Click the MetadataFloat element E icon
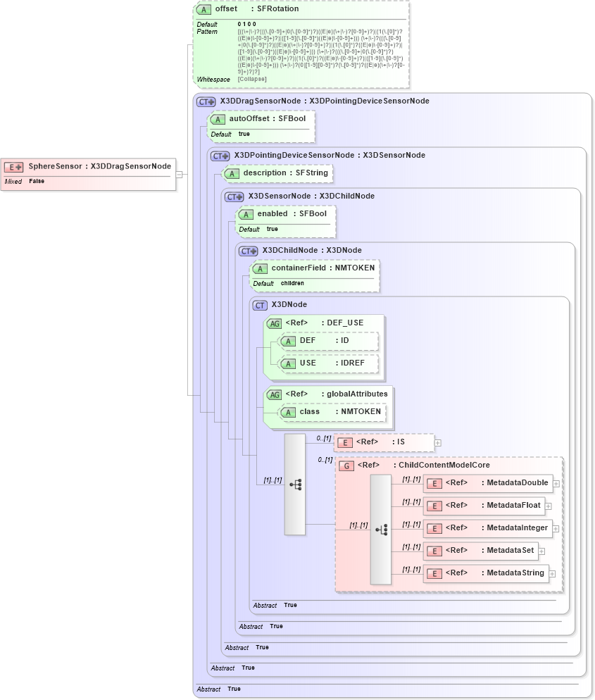Image resolution: width=595 pixels, height=700 pixels. coord(434,506)
